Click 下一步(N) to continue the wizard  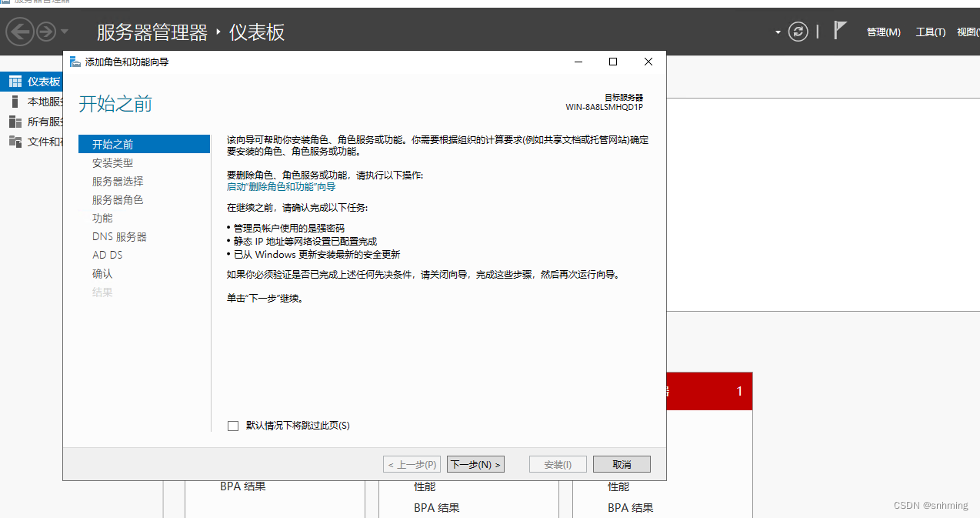475,464
